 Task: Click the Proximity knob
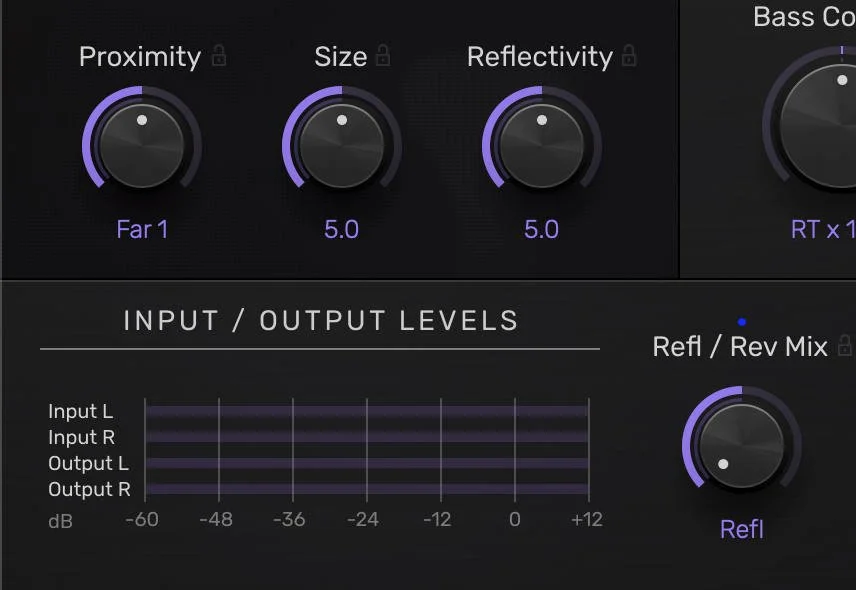coord(143,143)
